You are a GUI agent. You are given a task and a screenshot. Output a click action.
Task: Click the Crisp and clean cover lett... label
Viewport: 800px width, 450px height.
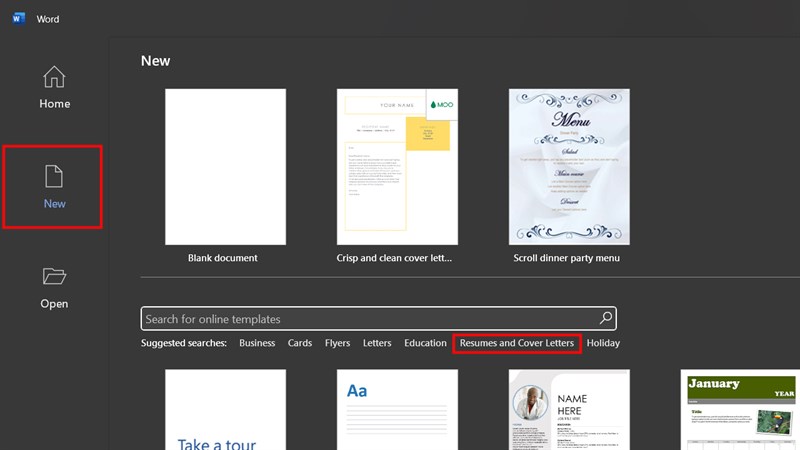[x=394, y=258]
